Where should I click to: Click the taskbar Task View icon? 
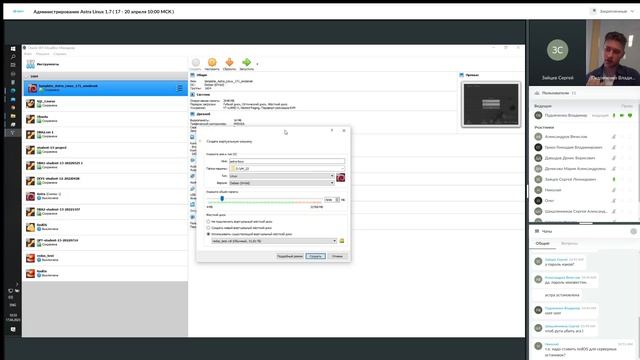[13, 65]
